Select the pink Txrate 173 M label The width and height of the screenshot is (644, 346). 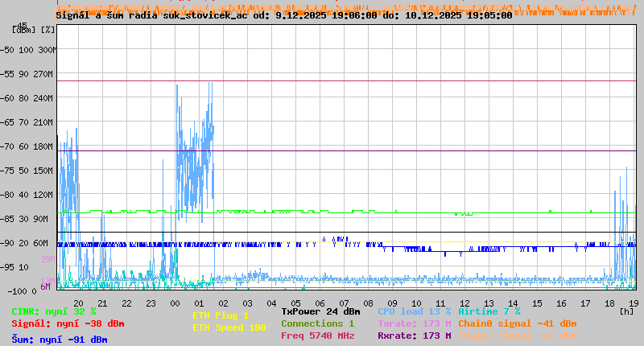414,323
